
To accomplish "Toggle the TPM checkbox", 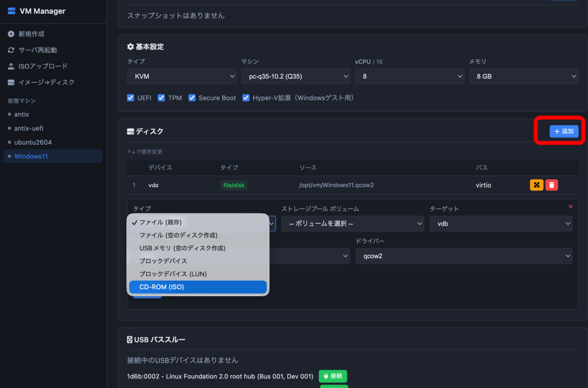I will [161, 98].
